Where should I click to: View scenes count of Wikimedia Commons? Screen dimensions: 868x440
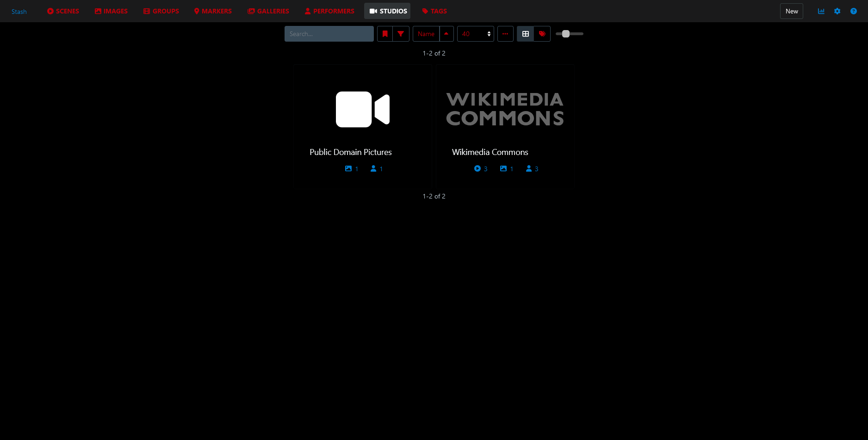[481, 169]
